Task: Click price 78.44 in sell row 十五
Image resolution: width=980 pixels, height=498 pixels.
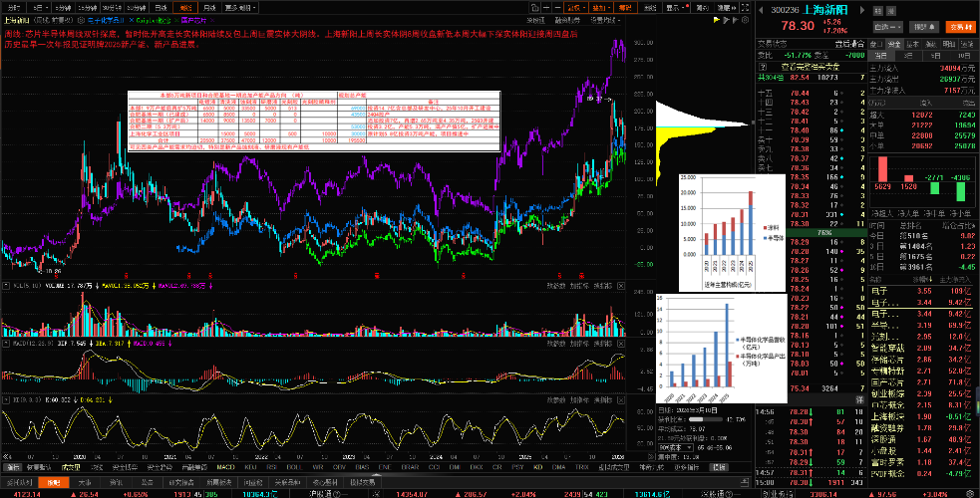Action: 800,93
